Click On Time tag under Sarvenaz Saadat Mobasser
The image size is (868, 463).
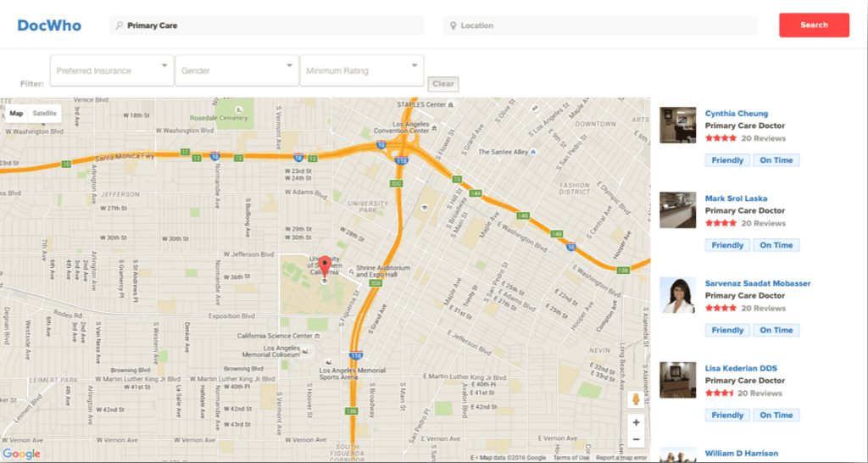pos(776,330)
